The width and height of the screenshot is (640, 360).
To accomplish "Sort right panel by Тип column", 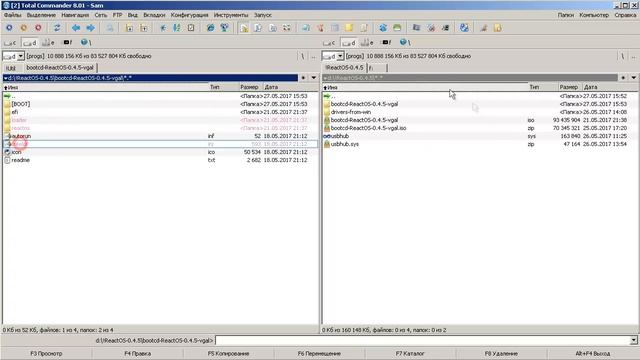I will pyautogui.click(x=542, y=87).
